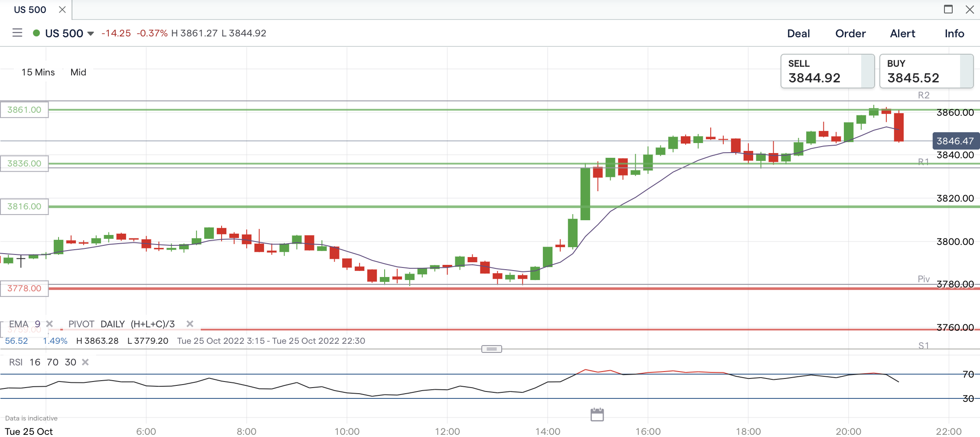Select the 3861.00 price level label

point(24,110)
